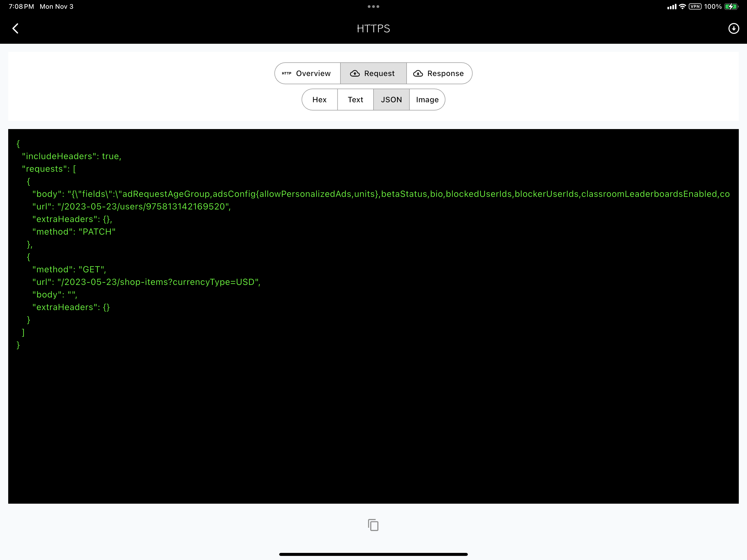
Task: Copy the request body via copy icon
Action: pos(373,524)
